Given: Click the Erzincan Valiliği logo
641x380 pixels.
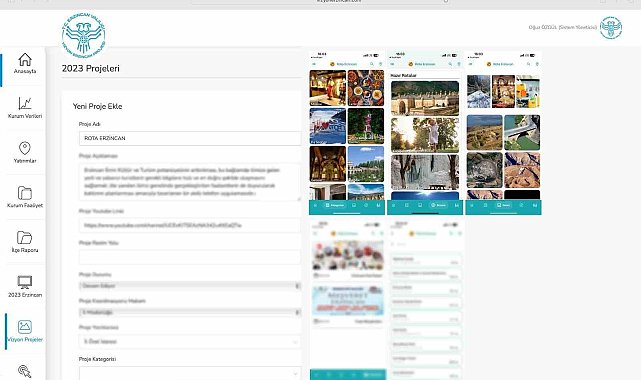Looking at the screenshot, I should tap(83, 35).
